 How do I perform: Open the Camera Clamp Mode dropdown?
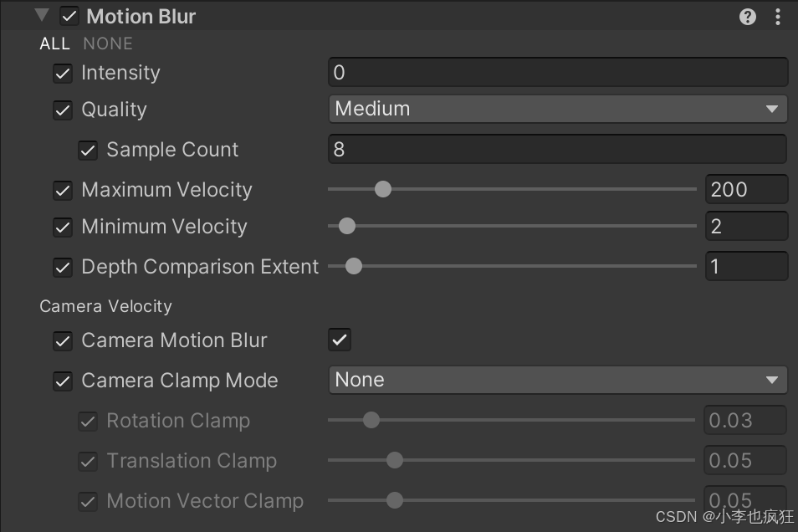[x=557, y=380]
